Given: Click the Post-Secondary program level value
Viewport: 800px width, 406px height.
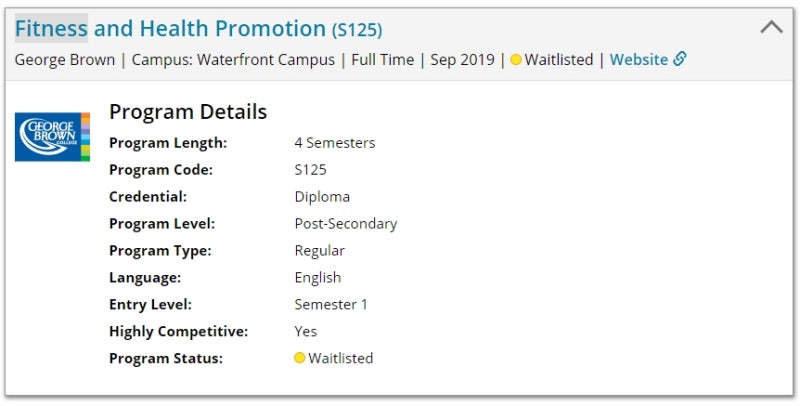Looking at the screenshot, I should (x=346, y=224).
